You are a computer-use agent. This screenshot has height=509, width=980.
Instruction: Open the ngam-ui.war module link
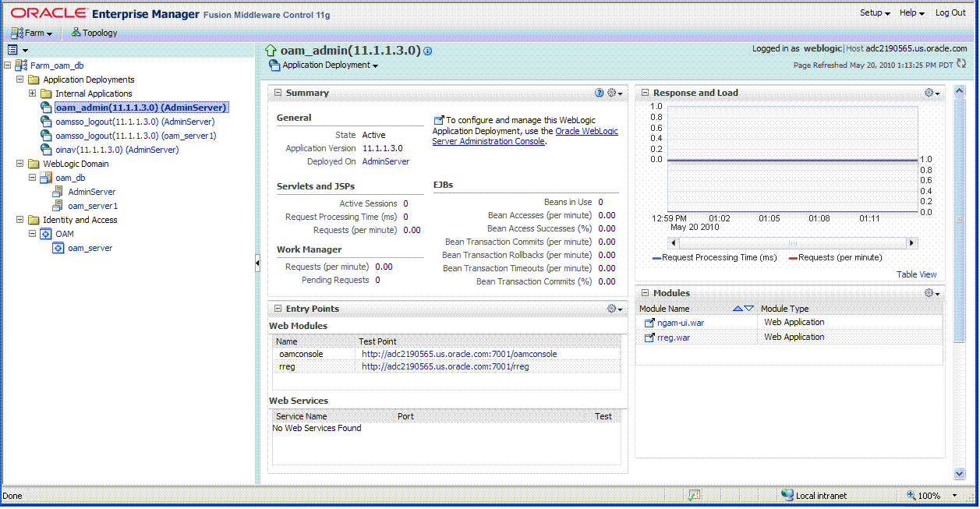[x=681, y=323]
